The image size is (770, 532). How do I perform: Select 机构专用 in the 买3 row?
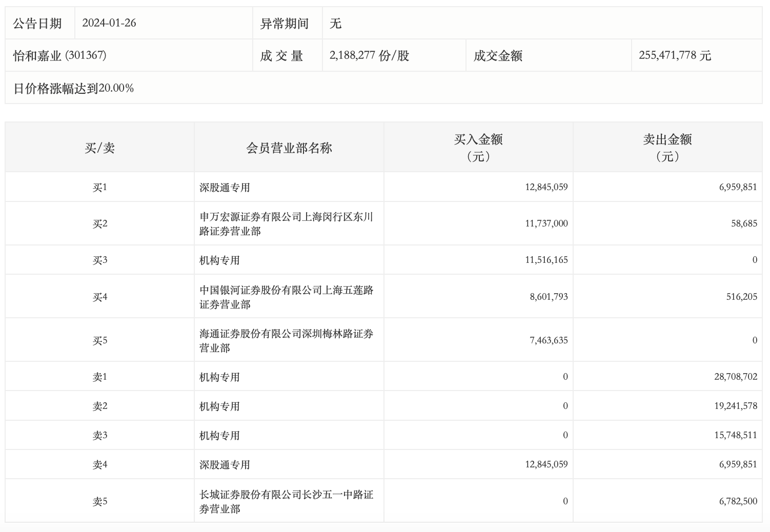(219, 260)
